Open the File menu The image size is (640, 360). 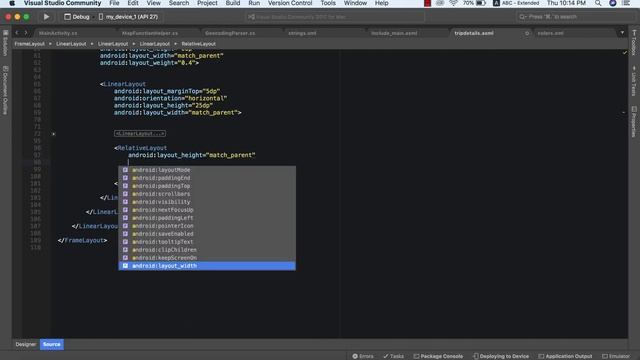point(114,3)
